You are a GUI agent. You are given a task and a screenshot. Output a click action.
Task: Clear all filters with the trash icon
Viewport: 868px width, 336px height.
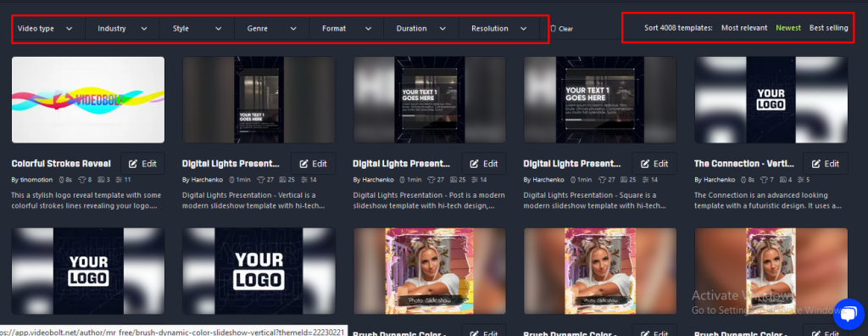coord(561,29)
